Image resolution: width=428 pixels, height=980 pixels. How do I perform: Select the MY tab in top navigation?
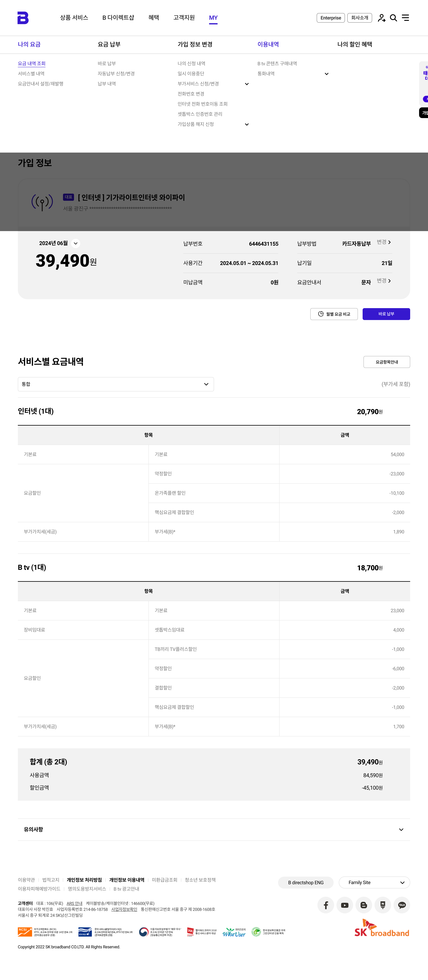coord(213,18)
